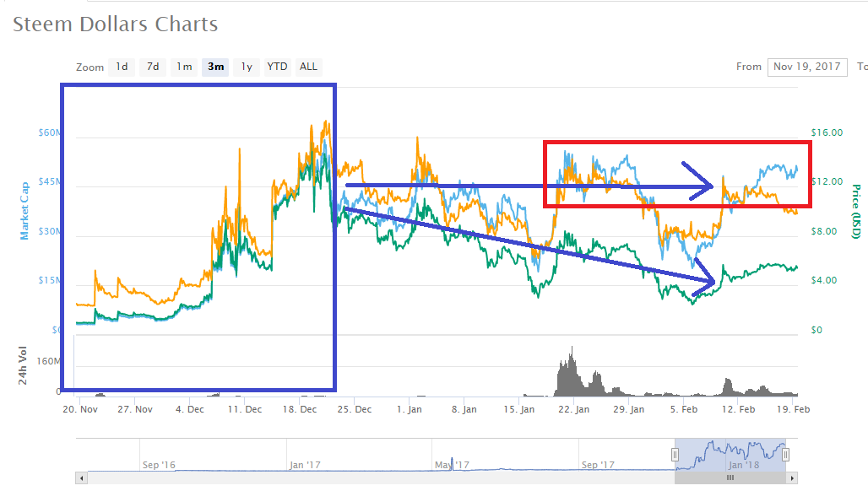The height and width of the screenshot is (491, 868).
Task: Click May '17 in the navigator timeline
Action: click(x=452, y=465)
